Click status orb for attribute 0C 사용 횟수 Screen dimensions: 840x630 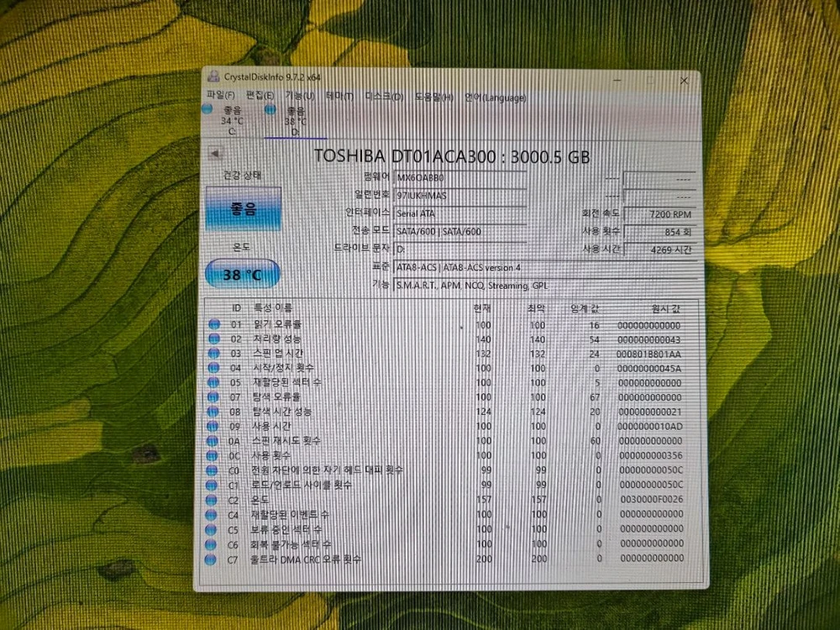point(213,455)
